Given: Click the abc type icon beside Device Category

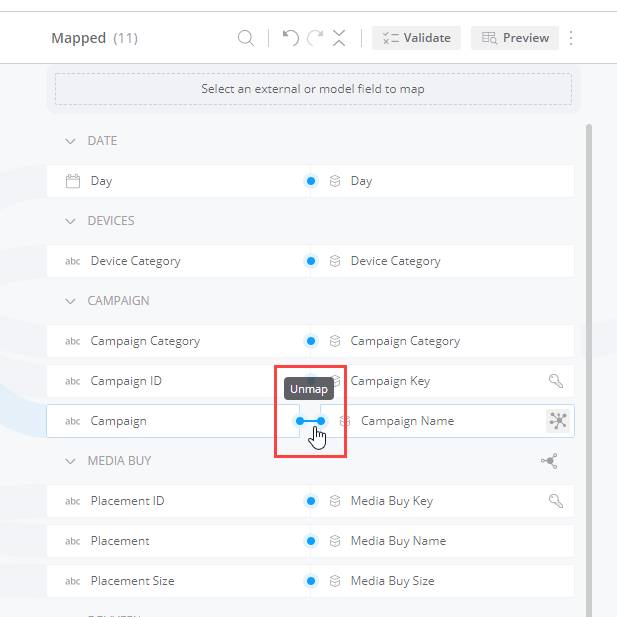Looking at the screenshot, I should (x=73, y=261).
